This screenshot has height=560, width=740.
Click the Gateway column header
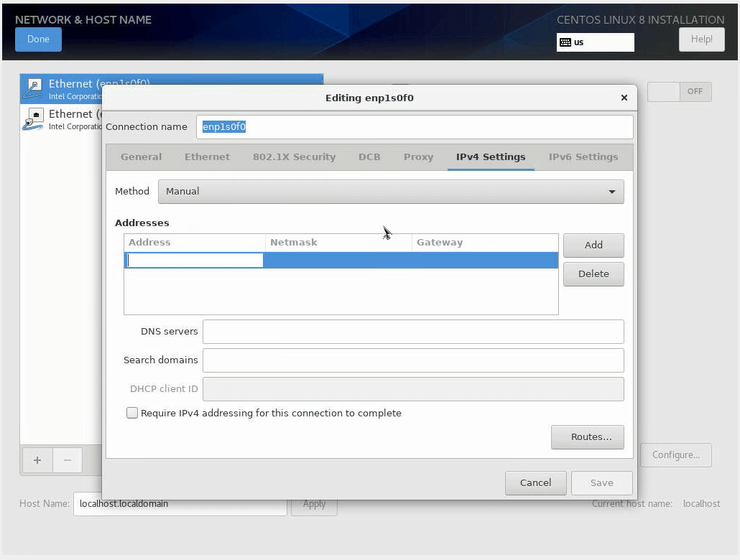click(485, 243)
